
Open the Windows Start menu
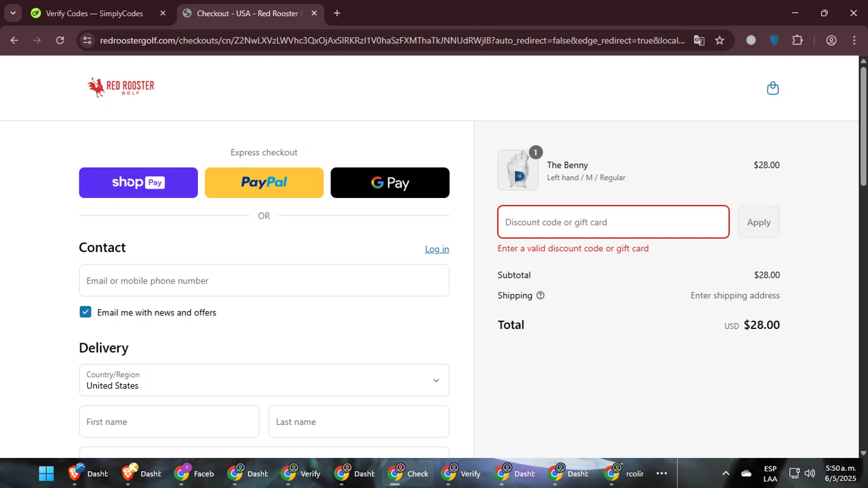point(46,474)
